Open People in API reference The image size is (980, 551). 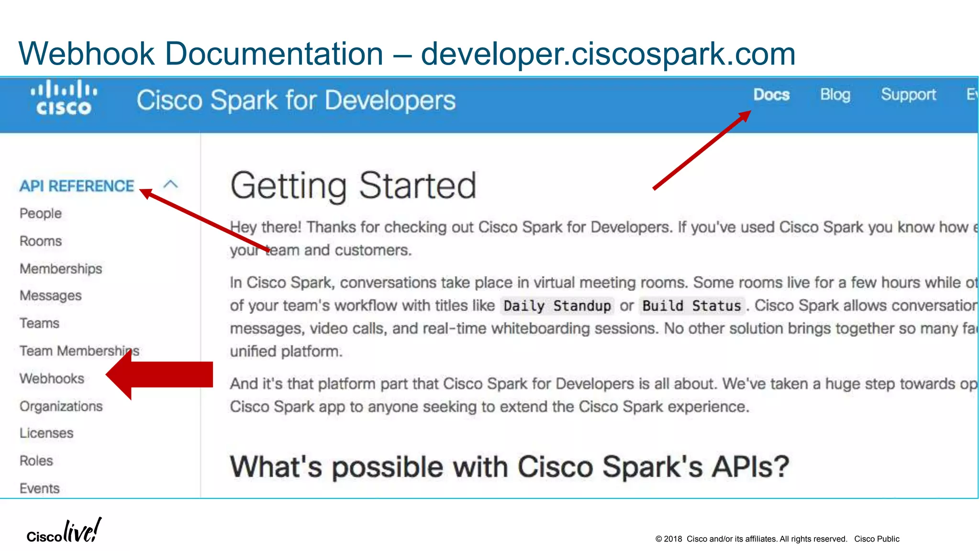pos(41,213)
